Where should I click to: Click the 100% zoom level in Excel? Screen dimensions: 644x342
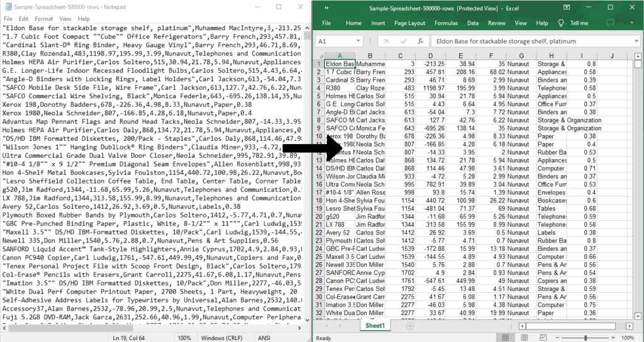(628, 338)
